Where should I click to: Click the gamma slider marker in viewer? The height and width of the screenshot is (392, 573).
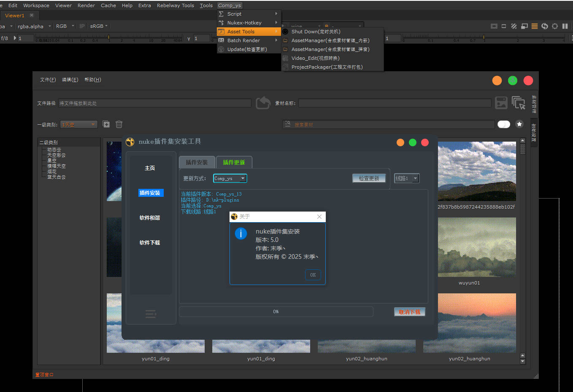click(484, 38)
